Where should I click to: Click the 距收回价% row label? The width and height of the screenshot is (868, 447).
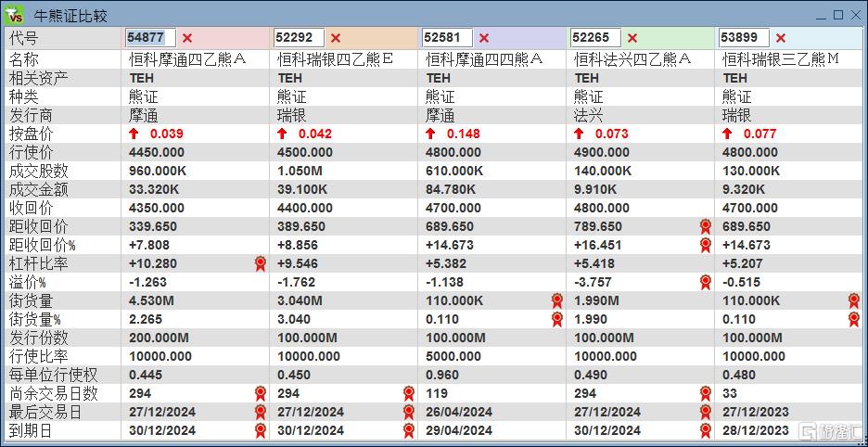point(42,245)
